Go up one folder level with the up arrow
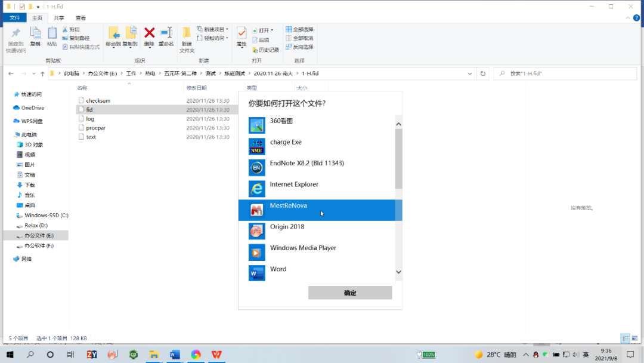 [x=42, y=73]
